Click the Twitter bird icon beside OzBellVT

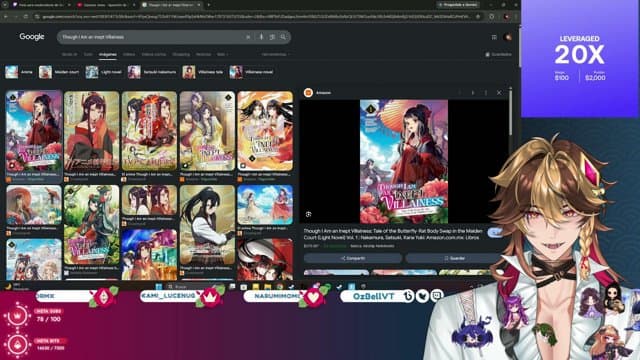(422, 296)
